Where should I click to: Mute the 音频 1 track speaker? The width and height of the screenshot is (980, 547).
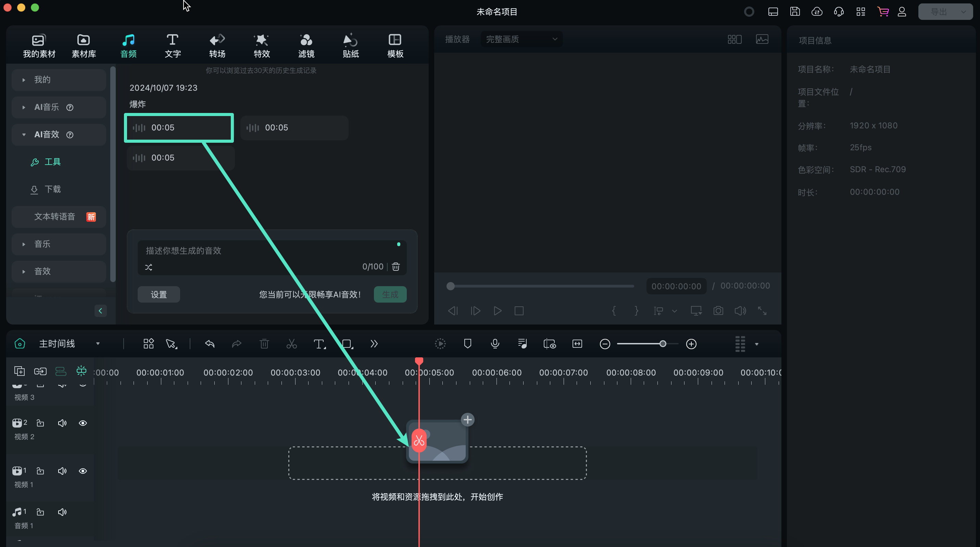coord(62,512)
